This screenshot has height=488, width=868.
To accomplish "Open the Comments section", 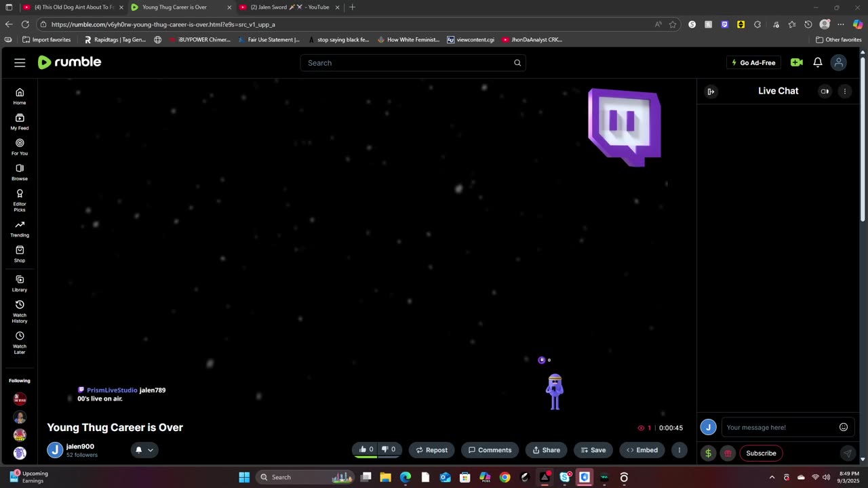I will [490, 450].
